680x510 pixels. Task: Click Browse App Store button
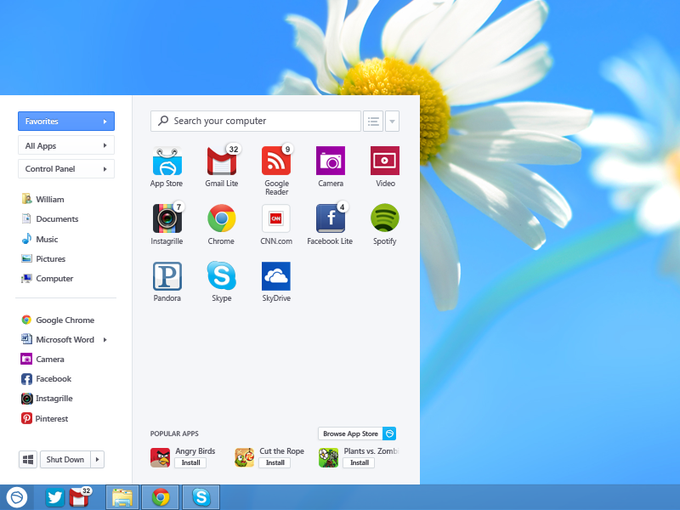[x=357, y=433]
